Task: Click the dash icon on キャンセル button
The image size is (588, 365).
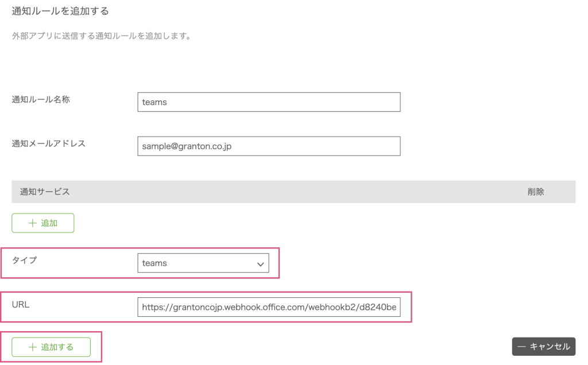Action: [x=521, y=347]
